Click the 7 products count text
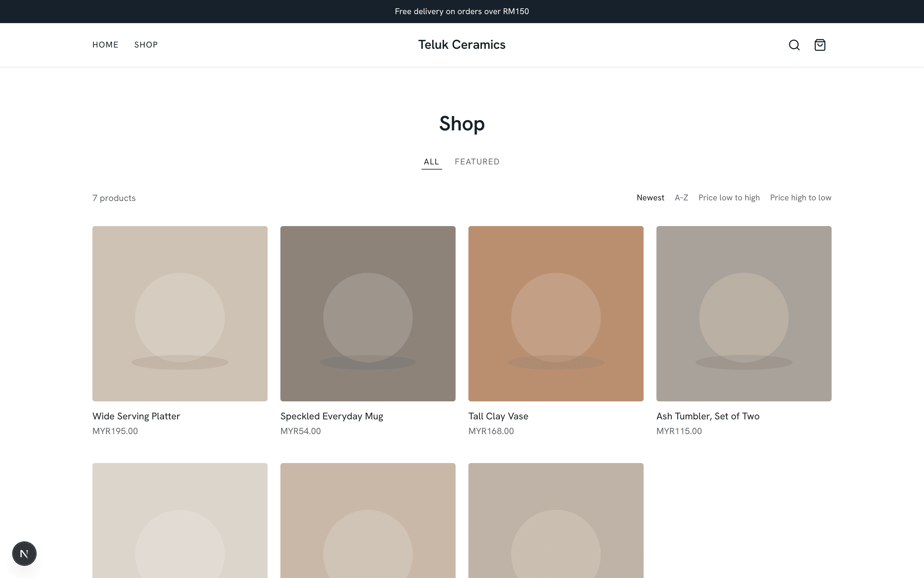 [x=114, y=198]
